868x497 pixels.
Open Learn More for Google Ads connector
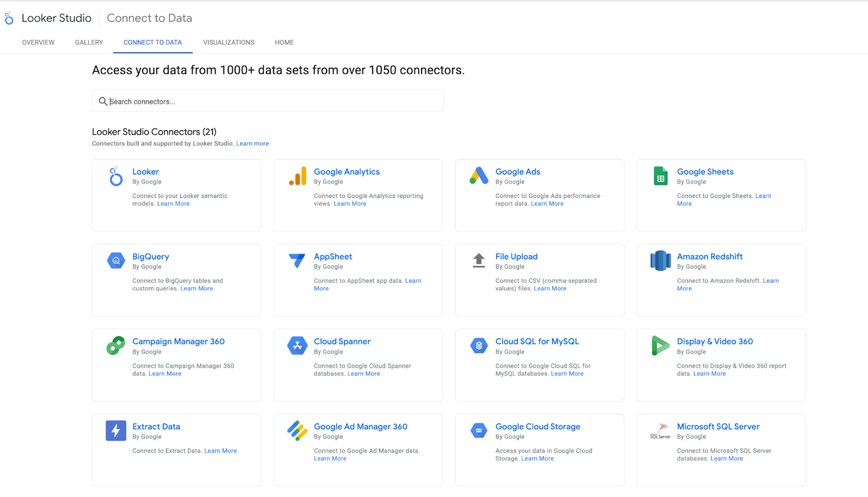(x=547, y=203)
